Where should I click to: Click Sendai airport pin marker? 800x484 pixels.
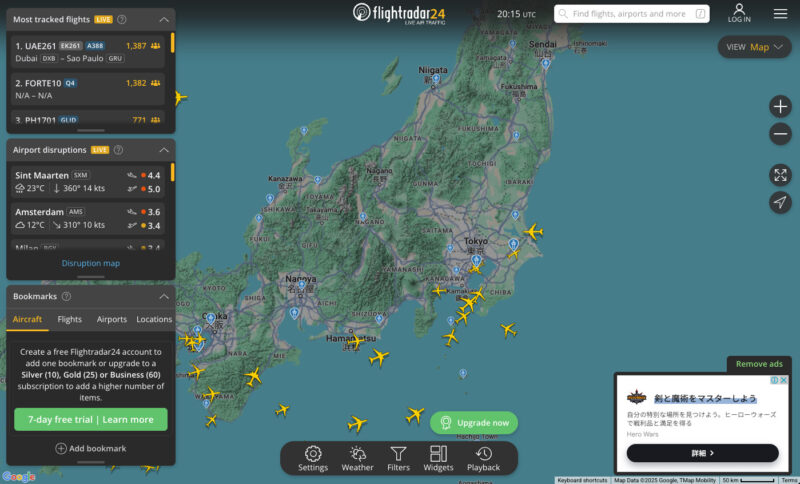pos(546,64)
